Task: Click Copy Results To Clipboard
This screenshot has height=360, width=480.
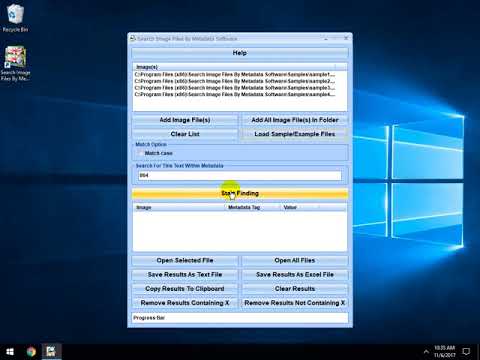Action: (185, 289)
